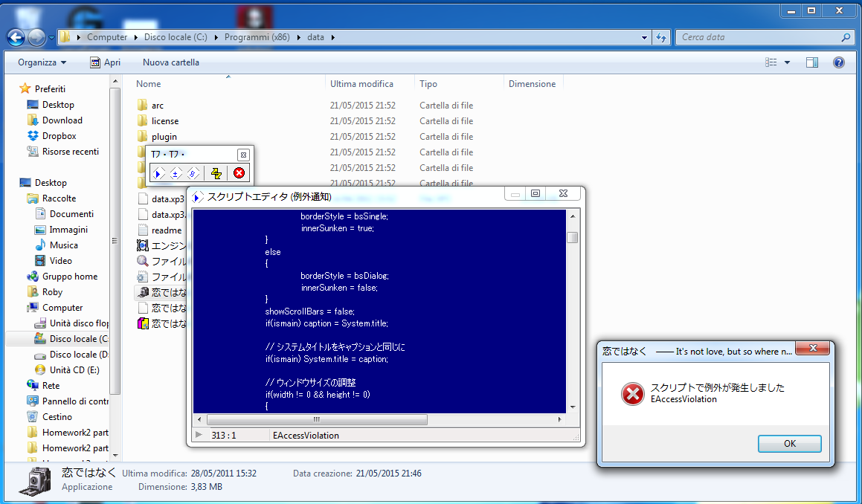Open the license folder in the file list
This screenshot has height=504, width=862.
[x=164, y=121]
